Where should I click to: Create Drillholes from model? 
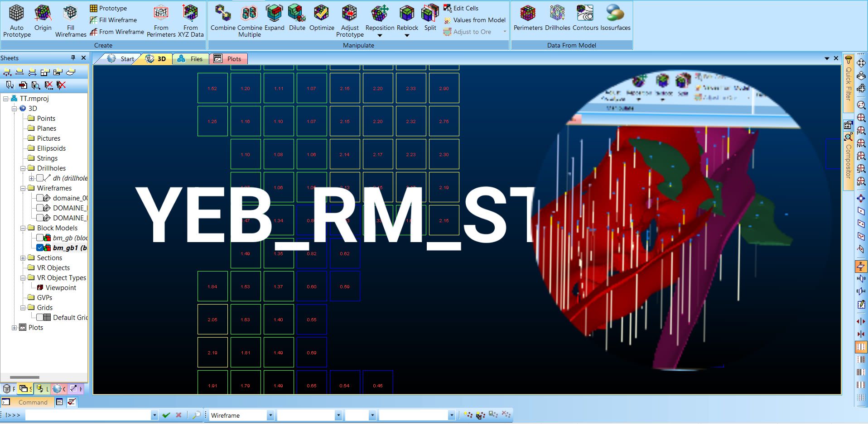click(x=557, y=18)
